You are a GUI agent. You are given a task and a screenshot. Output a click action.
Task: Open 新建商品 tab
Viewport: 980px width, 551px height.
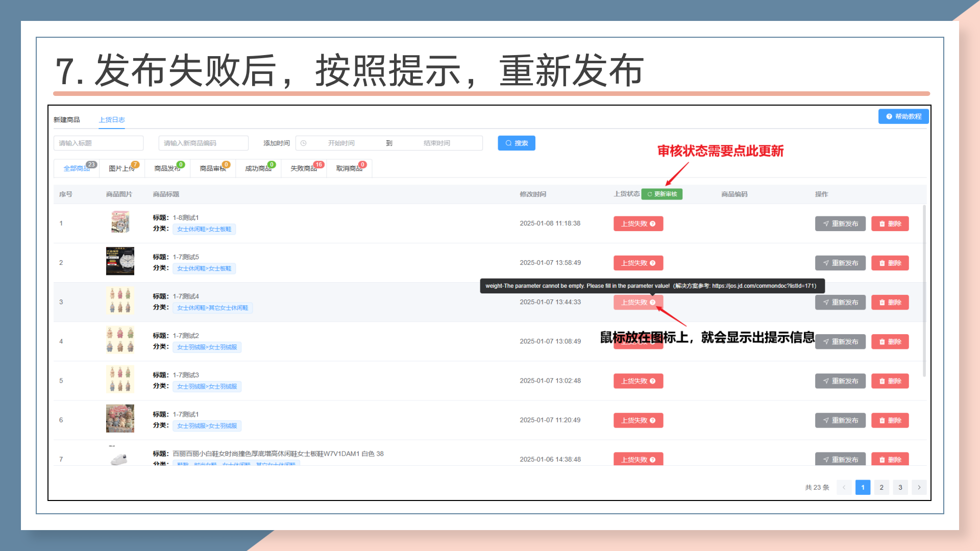point(67,120)
